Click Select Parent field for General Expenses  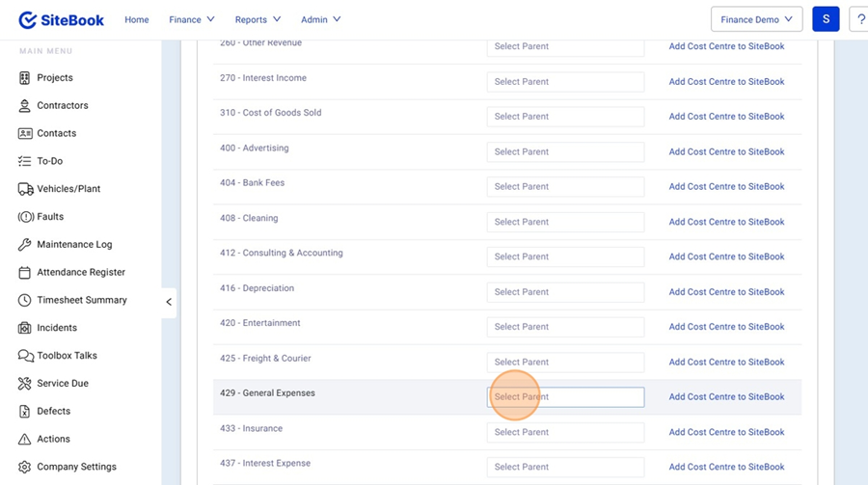[565, 397]
